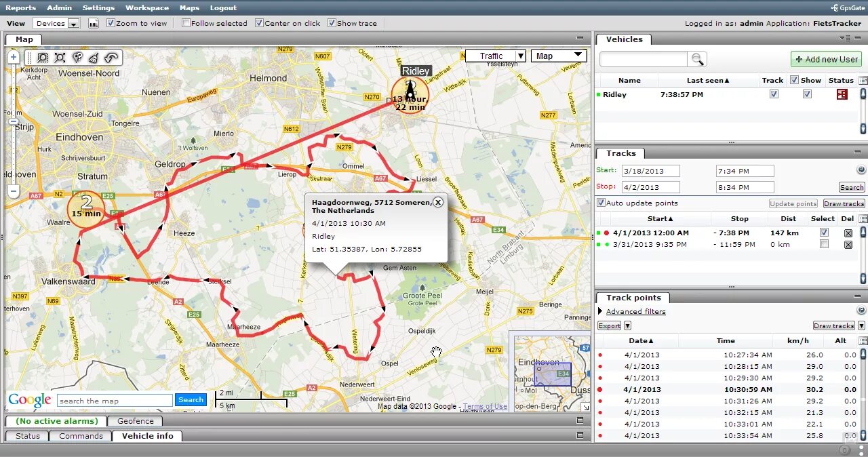The width and height of the screenshot is (868, 457).
Task: Open the Maps menu
Action: [x=189, y=7]
